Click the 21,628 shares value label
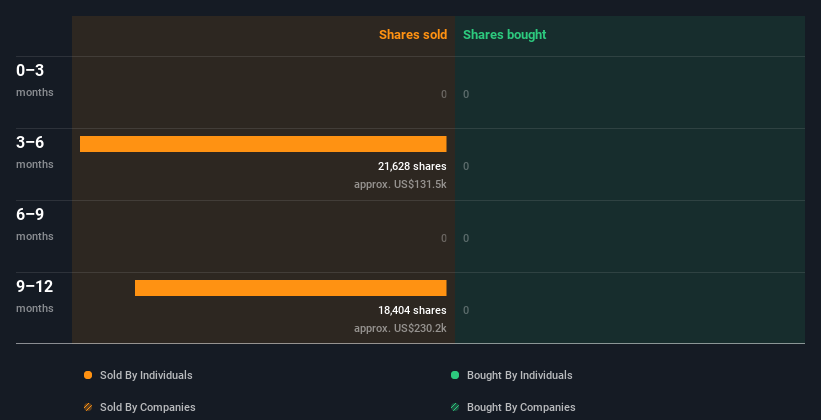Viewport: 821px width, 420px height. pyautogui.click(x=412, y=166)
